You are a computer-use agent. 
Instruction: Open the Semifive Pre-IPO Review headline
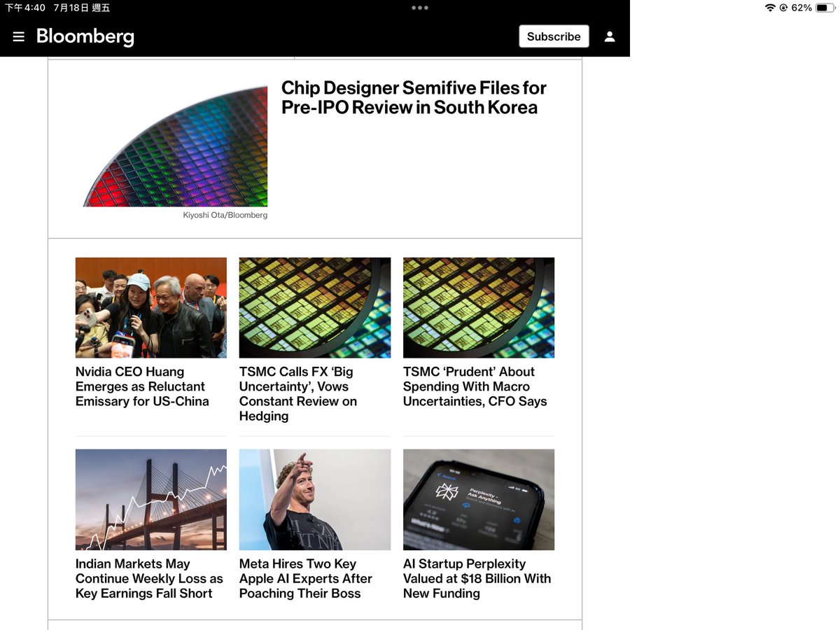coord(414,97)
